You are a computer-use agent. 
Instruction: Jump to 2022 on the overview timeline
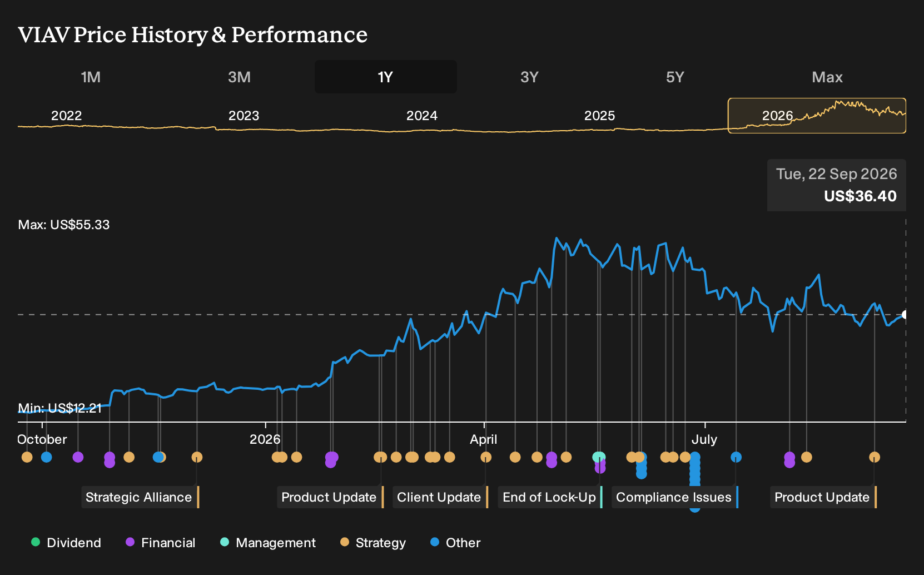(66, 116)
